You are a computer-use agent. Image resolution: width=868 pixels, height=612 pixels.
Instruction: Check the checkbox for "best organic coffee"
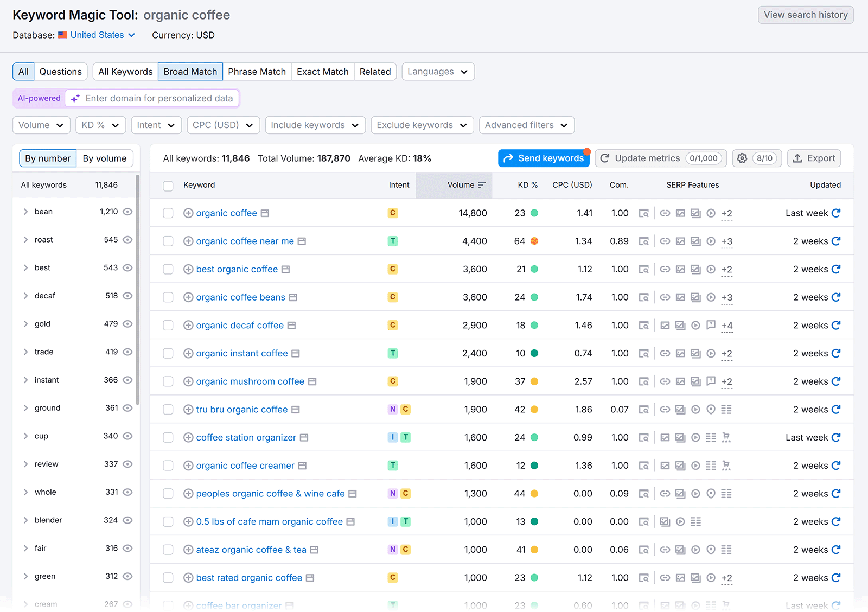click(x=168, y=269)
